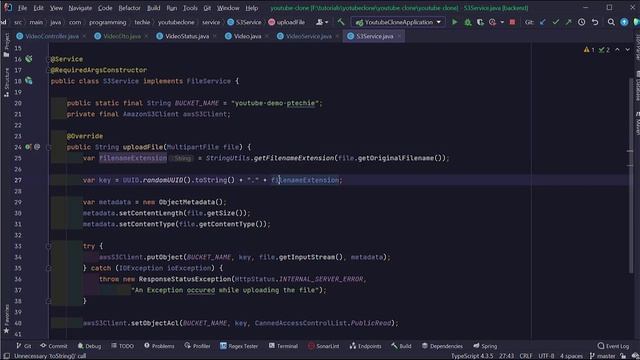
Task: Click the line:column 27:43 indicator
Action: (506, 356)
